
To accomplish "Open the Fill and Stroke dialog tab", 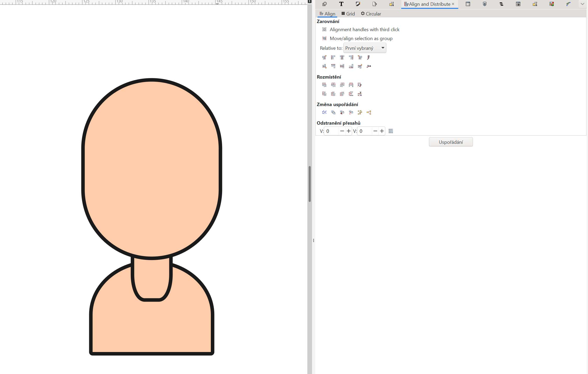I will tap(358, 4).
